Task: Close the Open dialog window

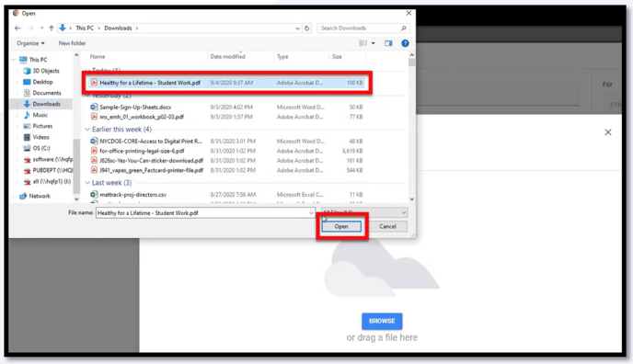Action: point(409,13)
